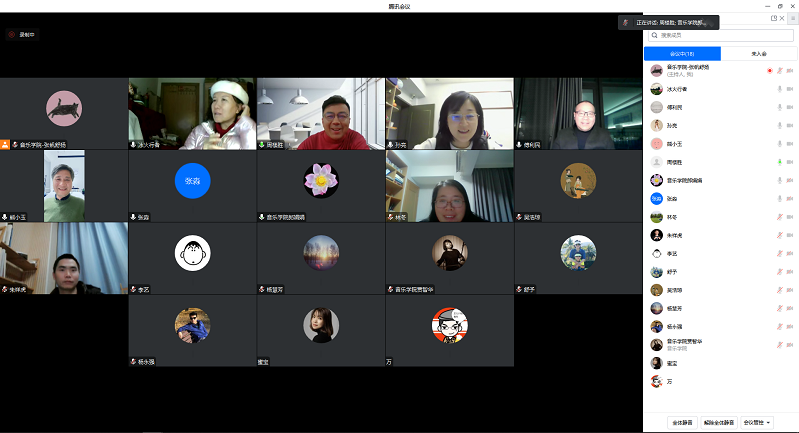The width and height of the screenshot is (799, 433).
Task: Toggle the host's muted microphone in member list
Action: click(x=780, y=71)
